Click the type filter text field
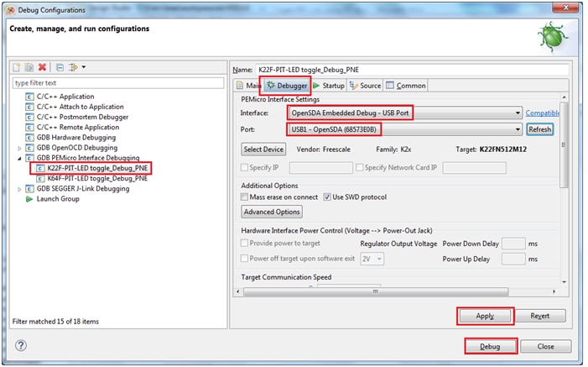This screenshot has height=367, width=588. tap(118, 83)
